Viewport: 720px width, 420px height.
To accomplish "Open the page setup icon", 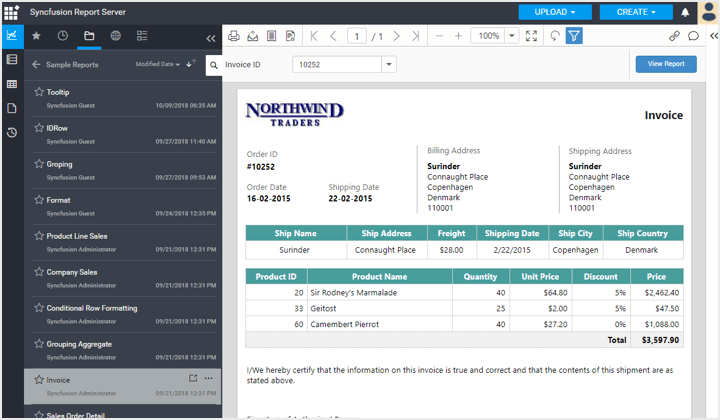I will (x=290, y=36).
